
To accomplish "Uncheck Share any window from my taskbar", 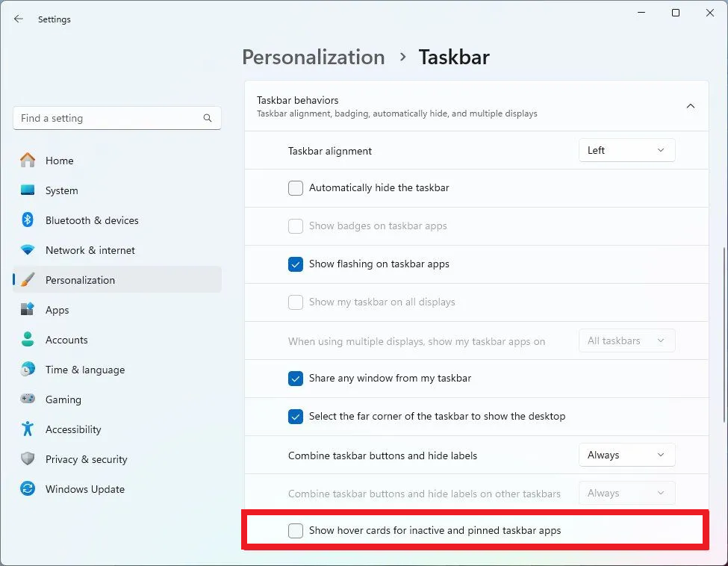I will pyautogui.click(x=295, y=379).
